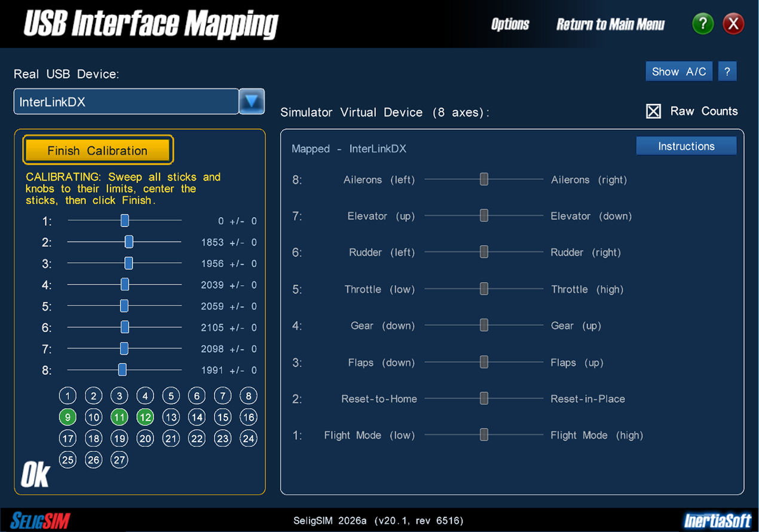Viewport: 759px width, 532px height.
Task: Click button indicator number 5
Action: click(x=171, y=396)
